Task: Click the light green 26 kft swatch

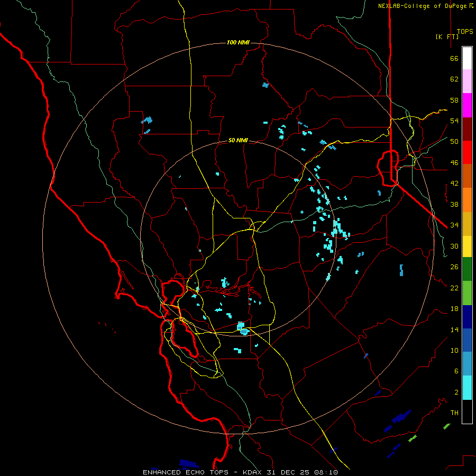Action: tap(467, 293)
